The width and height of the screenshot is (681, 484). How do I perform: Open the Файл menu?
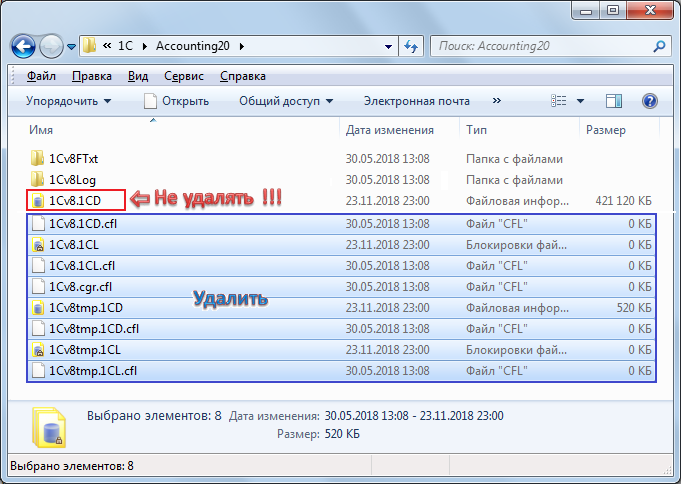tap(41, 76)
